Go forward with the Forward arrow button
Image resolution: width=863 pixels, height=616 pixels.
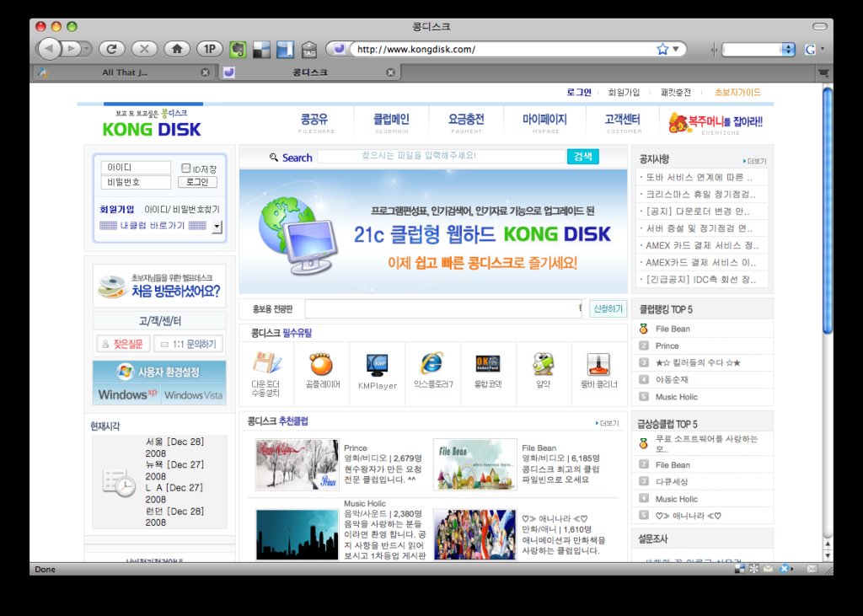tap(71, 49)
